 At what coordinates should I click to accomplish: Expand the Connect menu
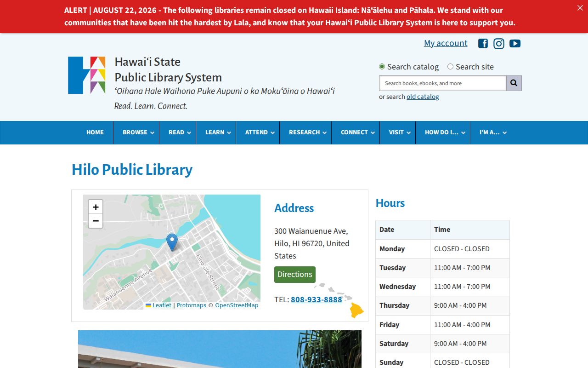tap(356, 132)
